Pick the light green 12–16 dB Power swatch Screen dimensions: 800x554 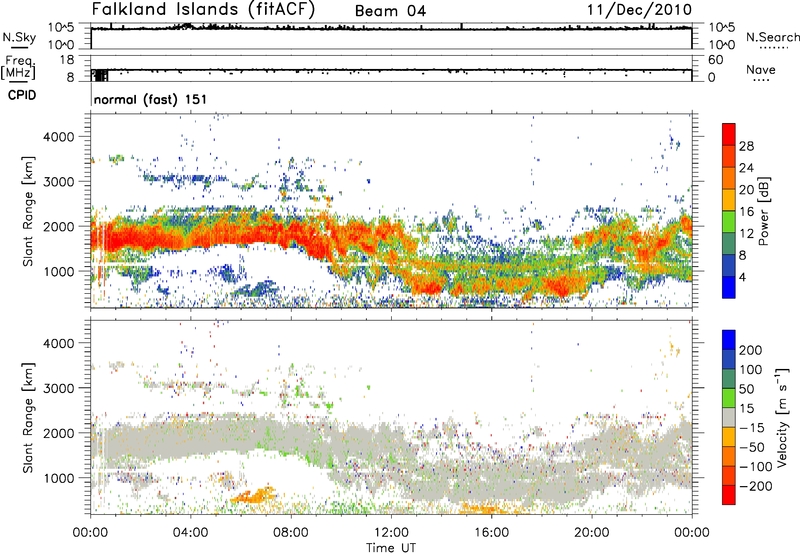click(x=729, y=222)
